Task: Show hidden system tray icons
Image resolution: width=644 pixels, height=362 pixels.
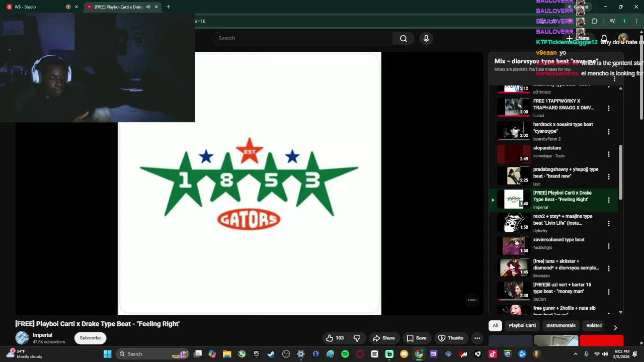Action: pyautogui.click(x=576, y=354)
